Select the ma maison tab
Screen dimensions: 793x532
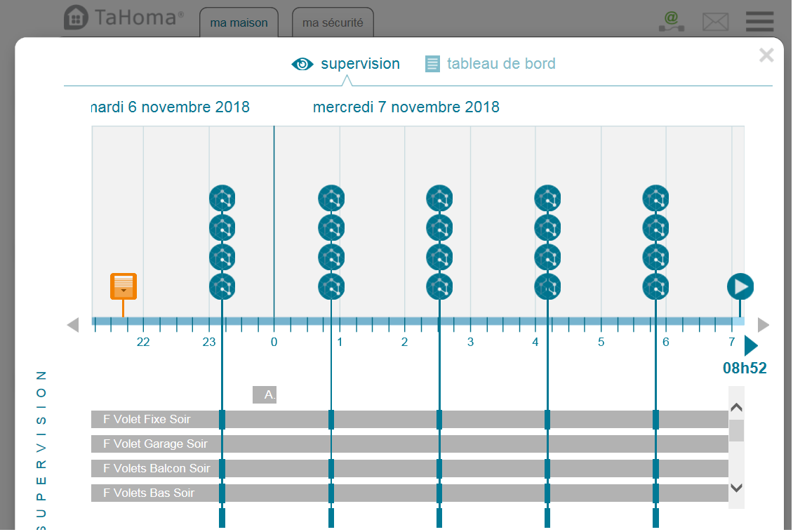pos(239,22)
